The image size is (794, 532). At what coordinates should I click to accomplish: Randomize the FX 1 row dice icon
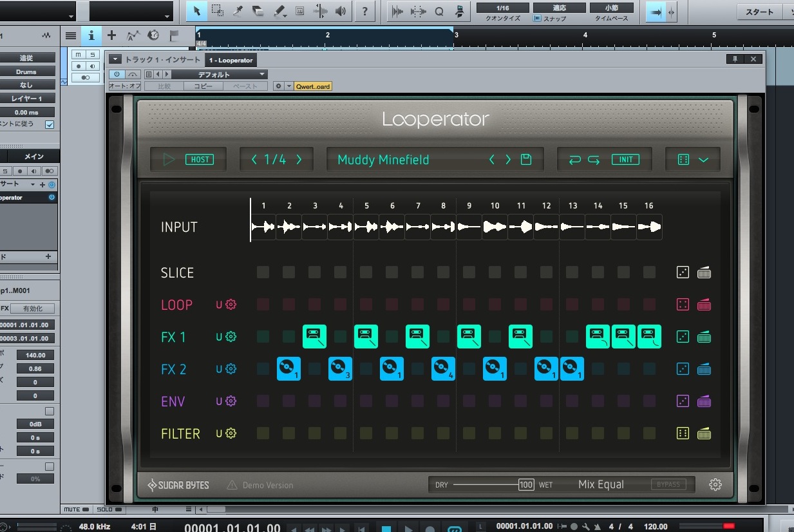pyautogui.click(x=683, y=337)
